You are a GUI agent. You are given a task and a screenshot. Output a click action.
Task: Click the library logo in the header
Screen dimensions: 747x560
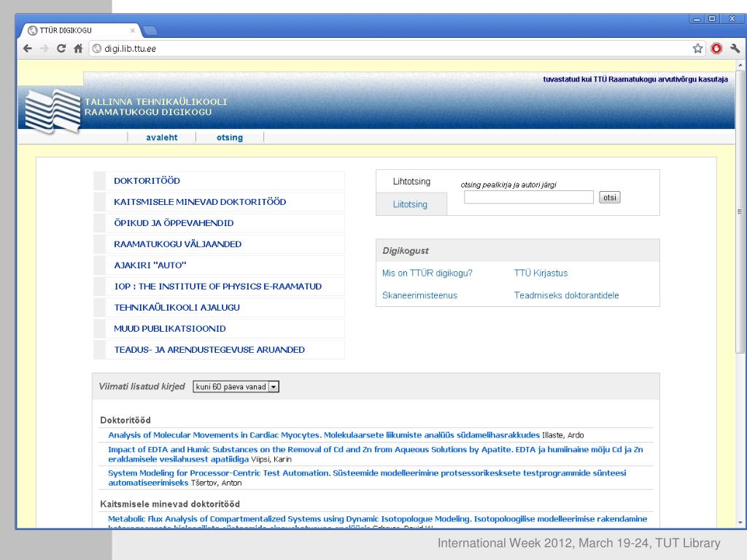pos(53,112)
